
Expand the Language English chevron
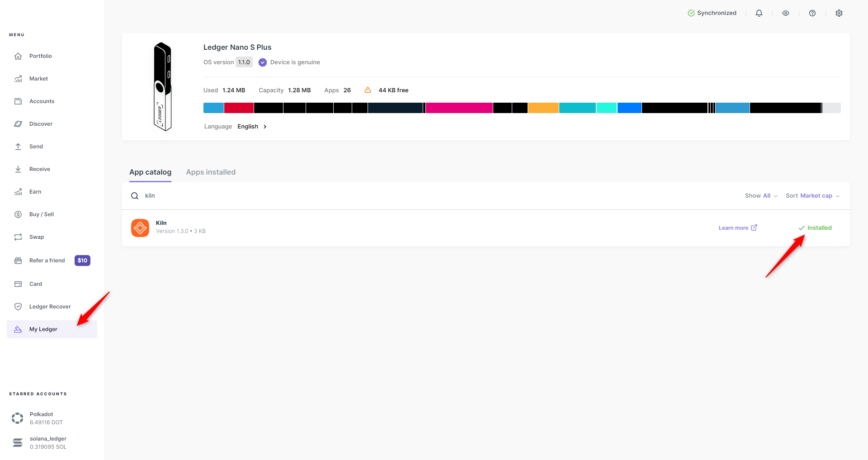click(265, 127)
